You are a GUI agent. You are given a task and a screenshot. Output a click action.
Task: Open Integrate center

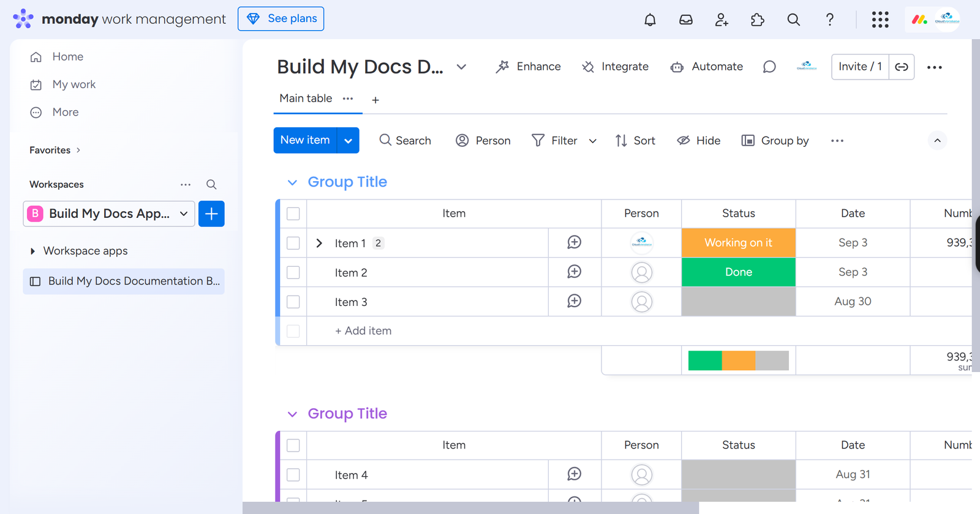coord(615,67)
